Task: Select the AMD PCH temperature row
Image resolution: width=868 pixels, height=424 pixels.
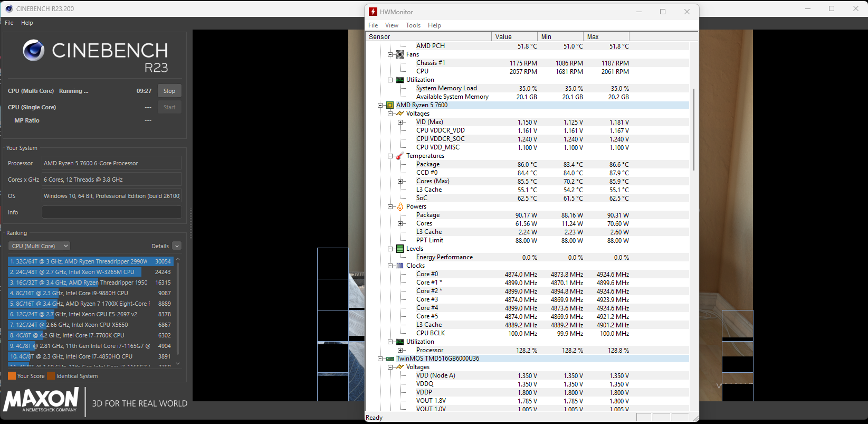Action: coord(527,46)
